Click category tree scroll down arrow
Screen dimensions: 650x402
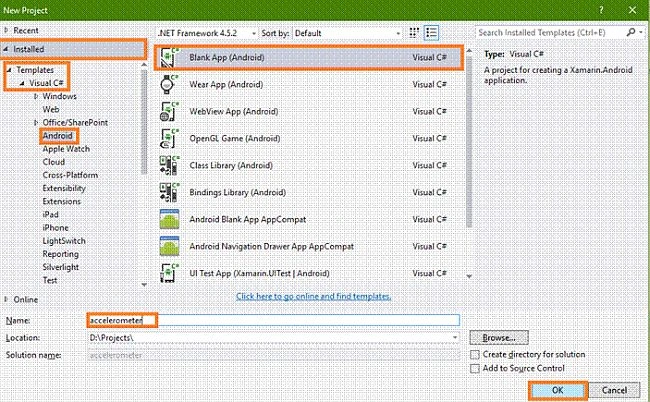click(x=144, y=285)
